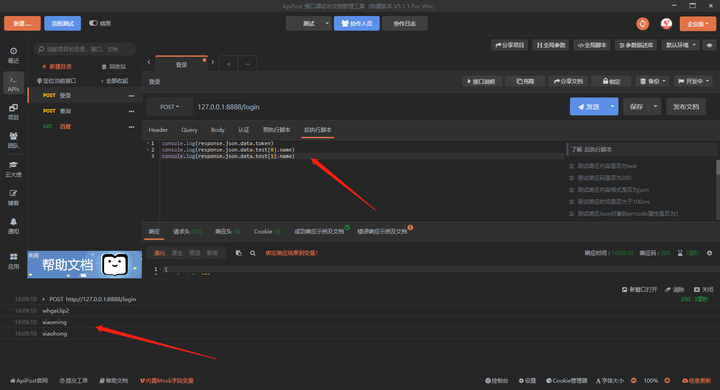Select 断言 response view mode
Image resolution: width=720 pixels, height=390 pixels.
[212, 253]
